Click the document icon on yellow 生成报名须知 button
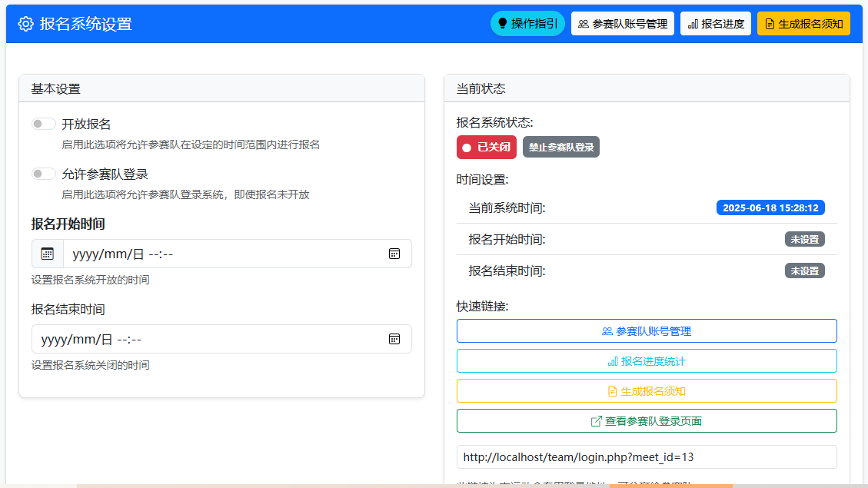Viewport: 868px width, 488px height. pos(769,22)
